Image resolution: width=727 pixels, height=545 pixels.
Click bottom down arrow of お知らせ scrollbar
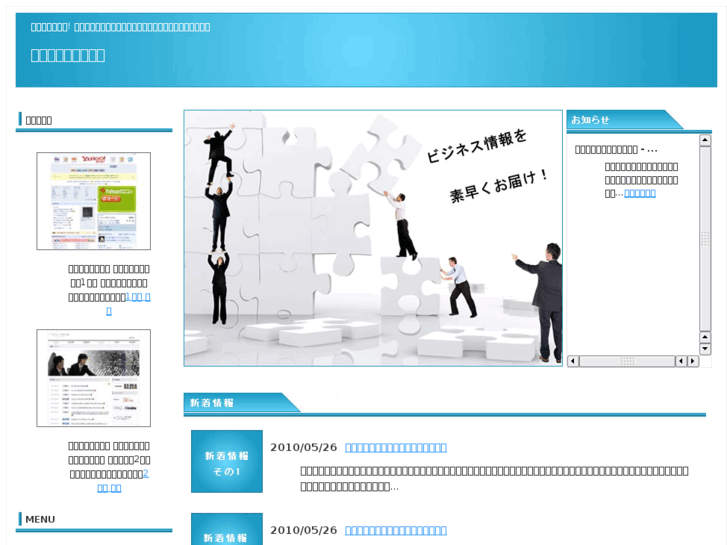point(705,349)
